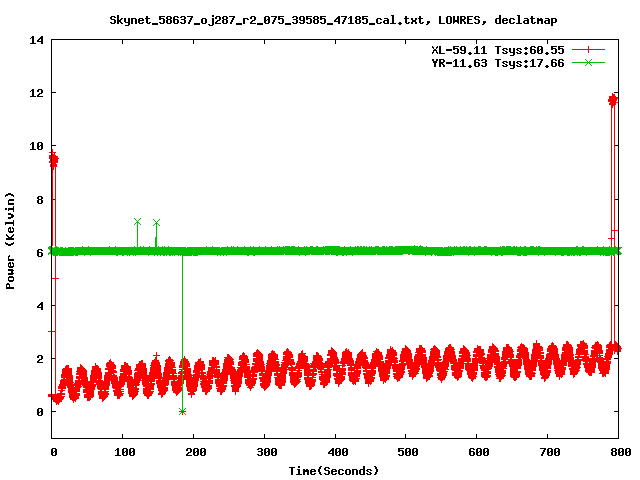Click the x-axis tick label 700
The width and height of the screenshot is (640, 480).
(x=550, y=452)
